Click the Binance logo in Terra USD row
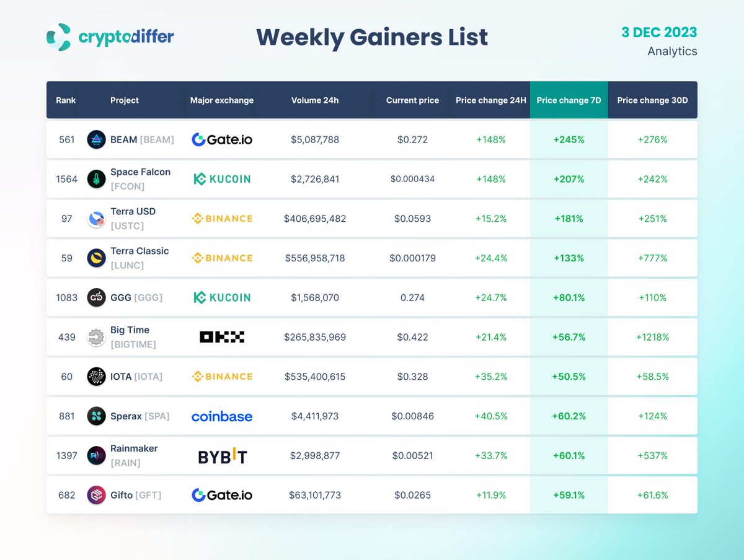This screenshot has width=744, height=560. (222, 219)
